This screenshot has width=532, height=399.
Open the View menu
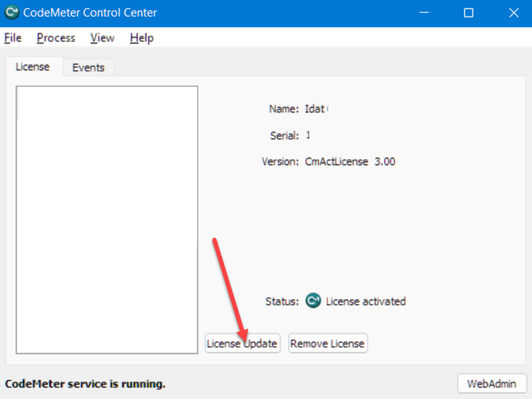(x=102, y=38)
